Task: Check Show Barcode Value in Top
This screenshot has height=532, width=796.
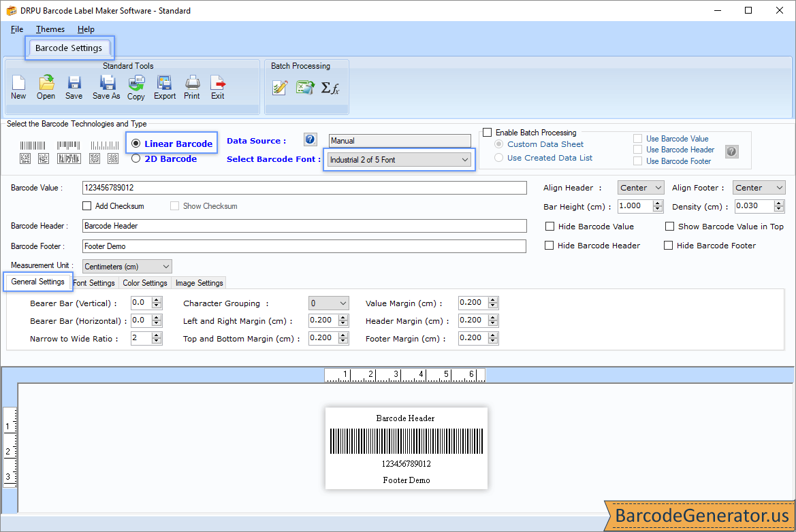Action: click(669, 226)
